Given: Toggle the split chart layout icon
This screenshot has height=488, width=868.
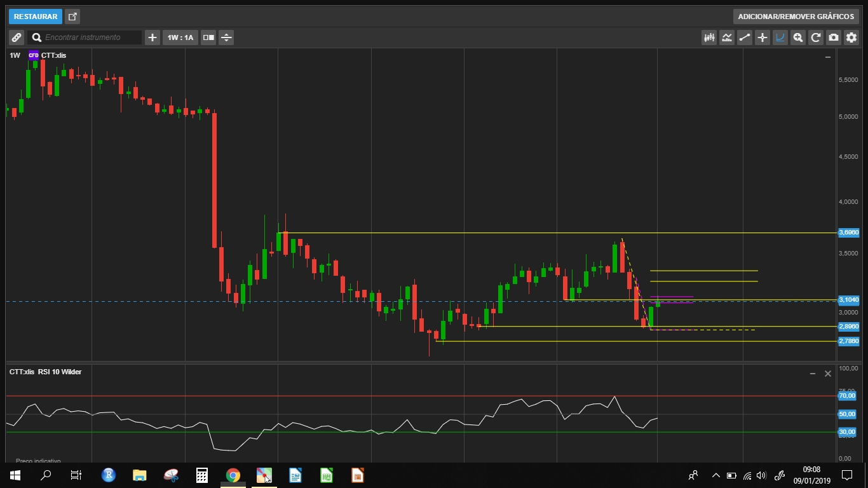Looking at the screenshot, I should (208, 37).
